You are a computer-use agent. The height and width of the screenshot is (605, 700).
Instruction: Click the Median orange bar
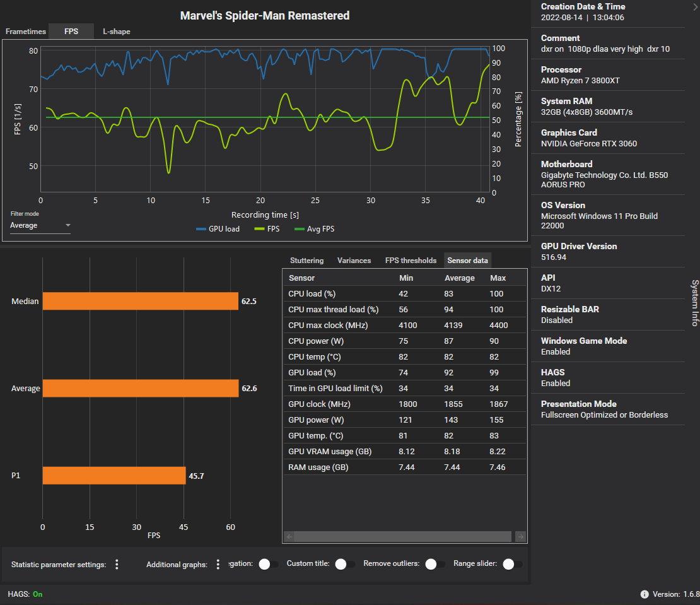[140, 302]
